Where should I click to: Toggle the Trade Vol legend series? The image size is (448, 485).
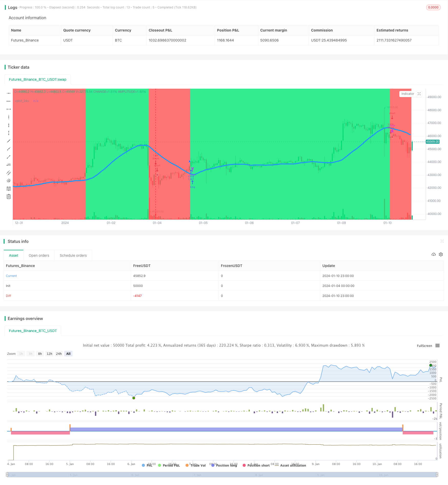pos(196,465)
